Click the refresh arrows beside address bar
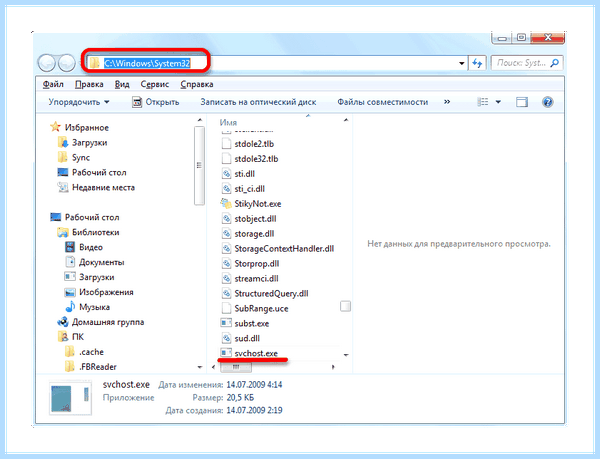The width and height of the screenshot is (600, 459). pos(477,63)
